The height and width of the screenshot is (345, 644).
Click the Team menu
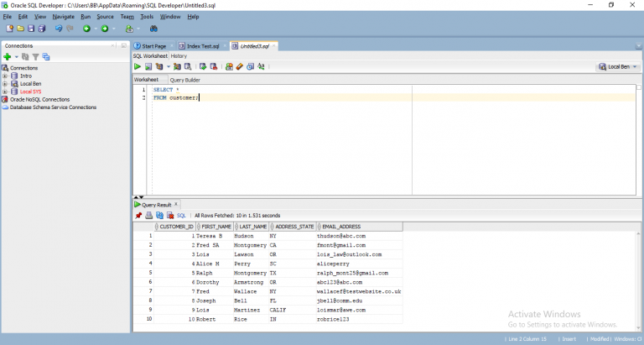pos(127,17)
